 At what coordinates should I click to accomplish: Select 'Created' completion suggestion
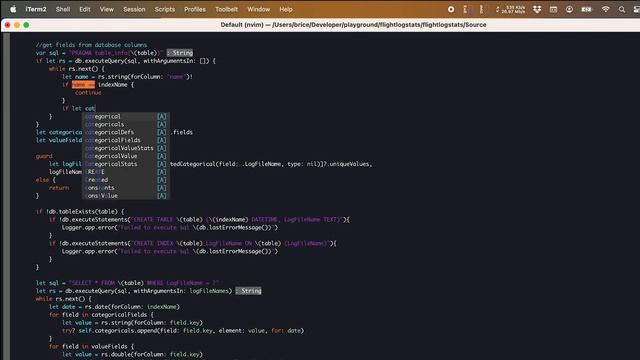tap(126, 180)
